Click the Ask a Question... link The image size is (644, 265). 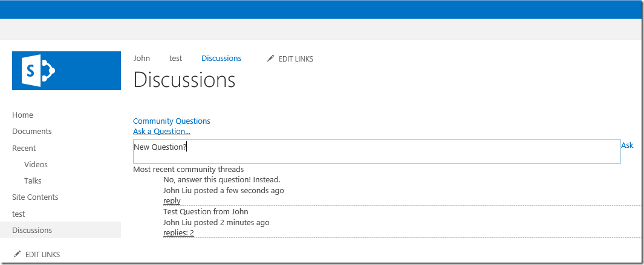(161, 132)
